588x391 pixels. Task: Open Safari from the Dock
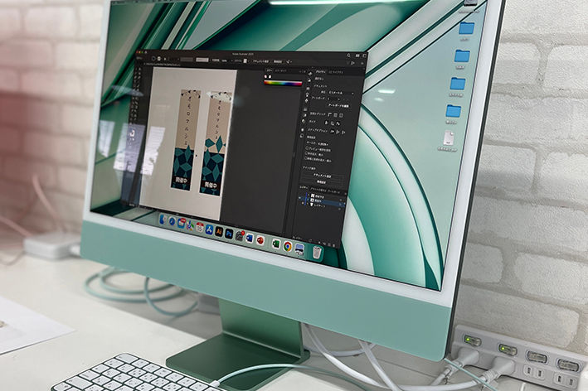tap(173, 221)
